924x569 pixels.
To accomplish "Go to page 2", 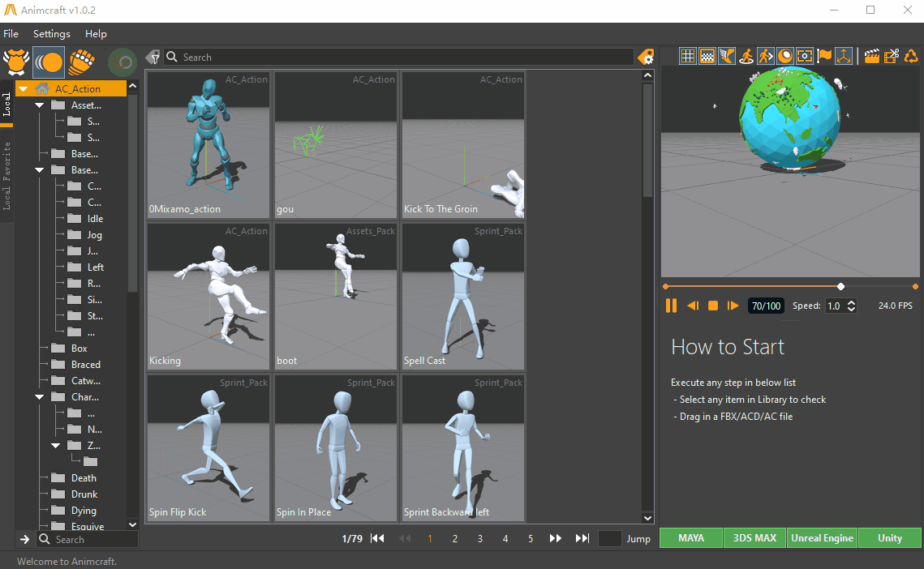I will point(455,538).
